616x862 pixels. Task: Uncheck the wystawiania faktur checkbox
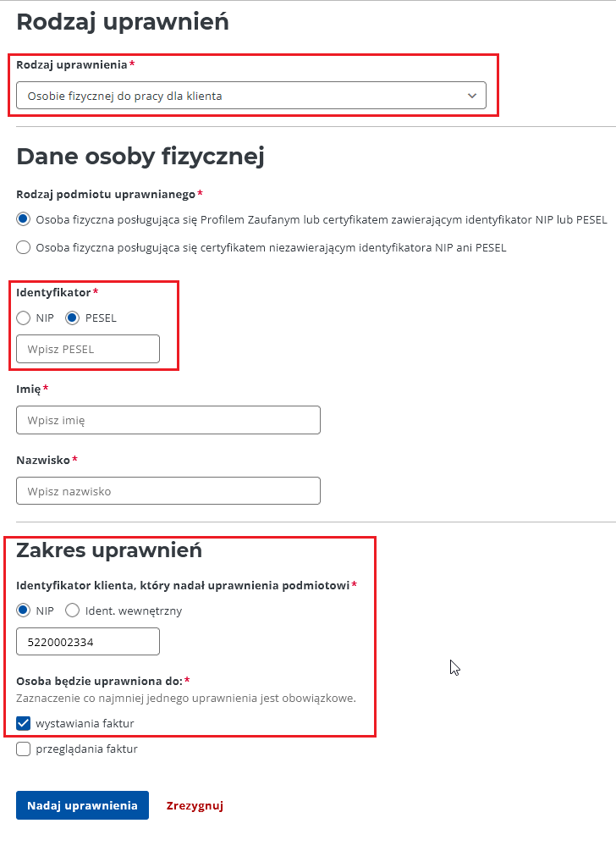(24, 723)
